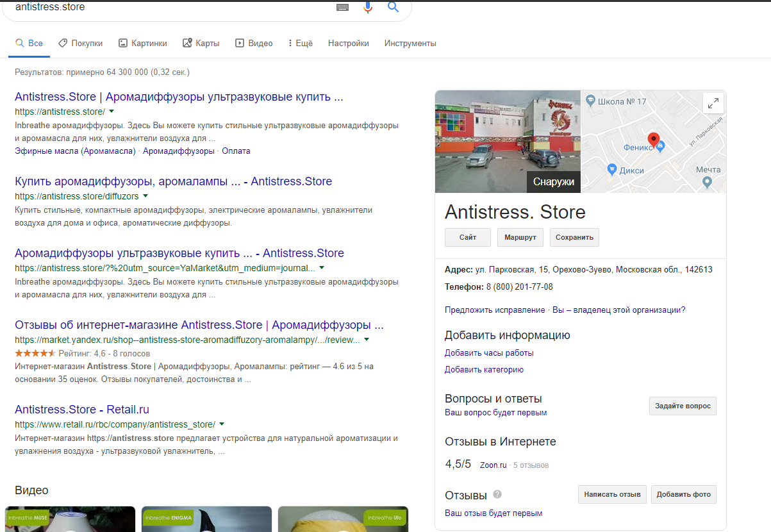Open the Снаружи street view photo

click(508, 142)
